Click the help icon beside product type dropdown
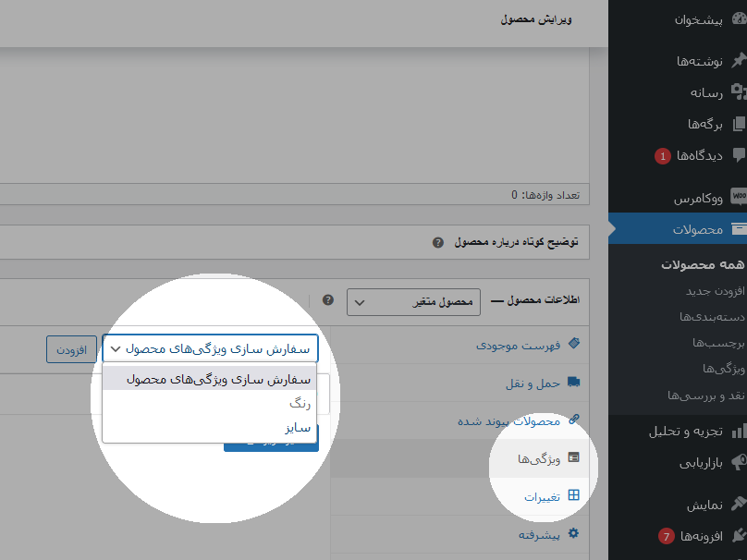This screenshot has height=560, width=747. pos(327,300)
